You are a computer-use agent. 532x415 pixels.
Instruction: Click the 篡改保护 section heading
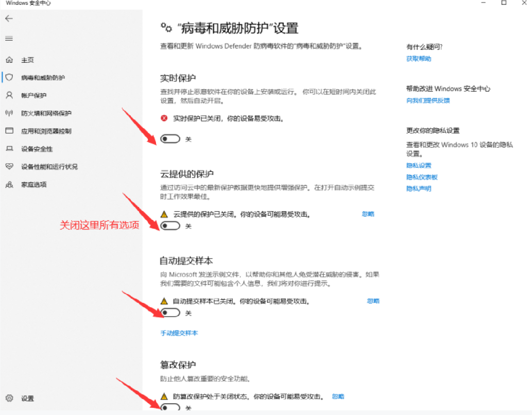pos(178,365)
